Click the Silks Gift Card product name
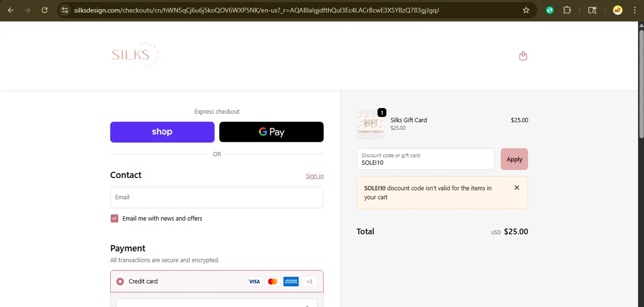The image size is (644, 307). point(409,120)
